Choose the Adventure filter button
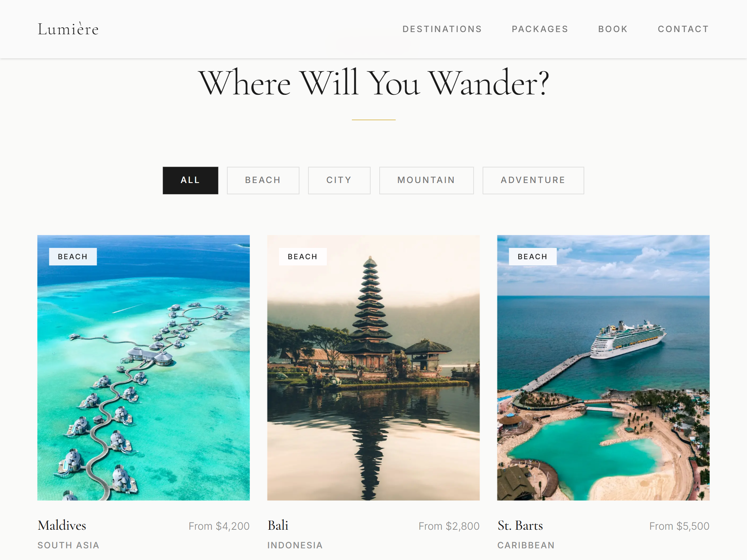The width and height of the screenshot is (747, 560). tap(533, 180)
